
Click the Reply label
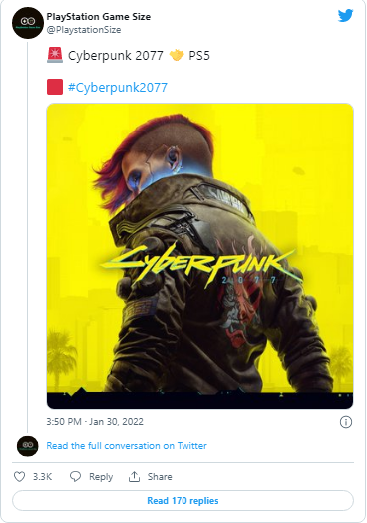pyautogui.click(x=101, y=477)
